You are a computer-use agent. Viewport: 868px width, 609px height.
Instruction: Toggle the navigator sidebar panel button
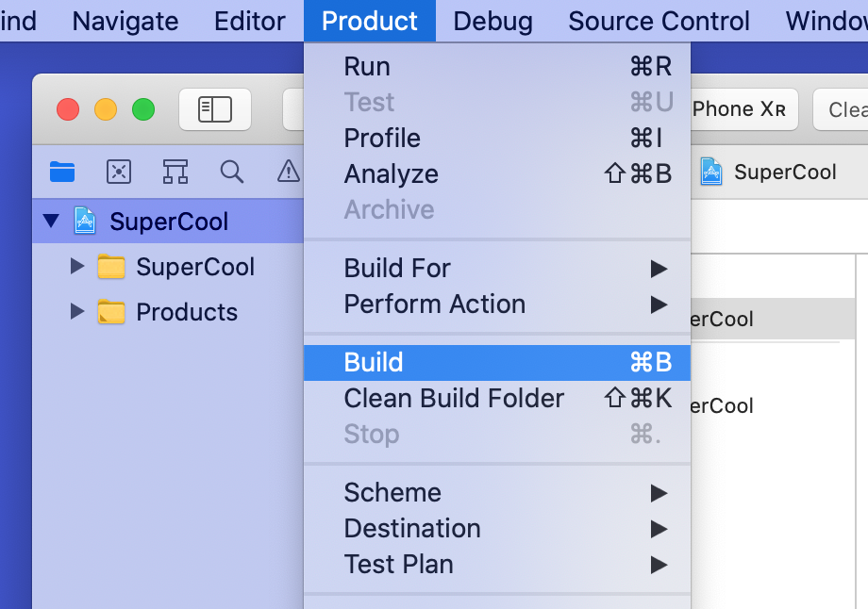215,109
